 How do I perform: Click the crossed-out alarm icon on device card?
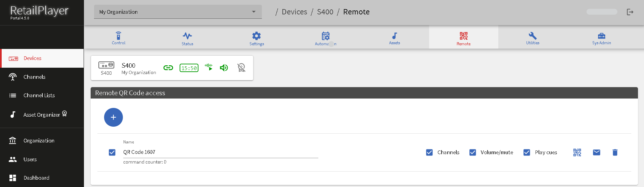point(241,68)
